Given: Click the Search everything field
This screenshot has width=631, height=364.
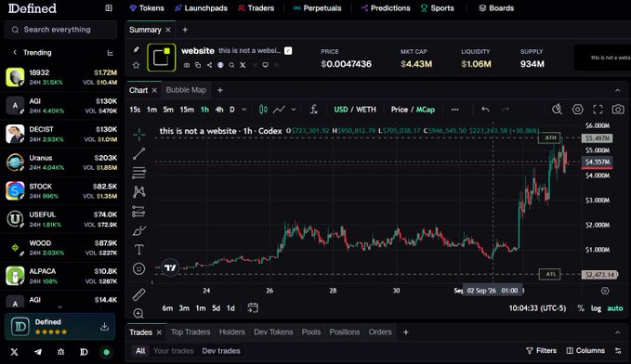Looking at the screenshot, I should pyautogui.click(x=60, y=30).
